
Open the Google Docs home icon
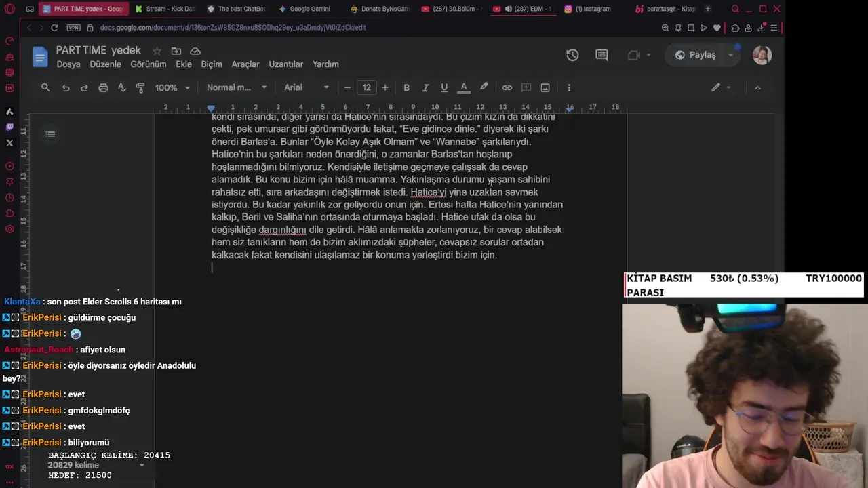(40, 56)
